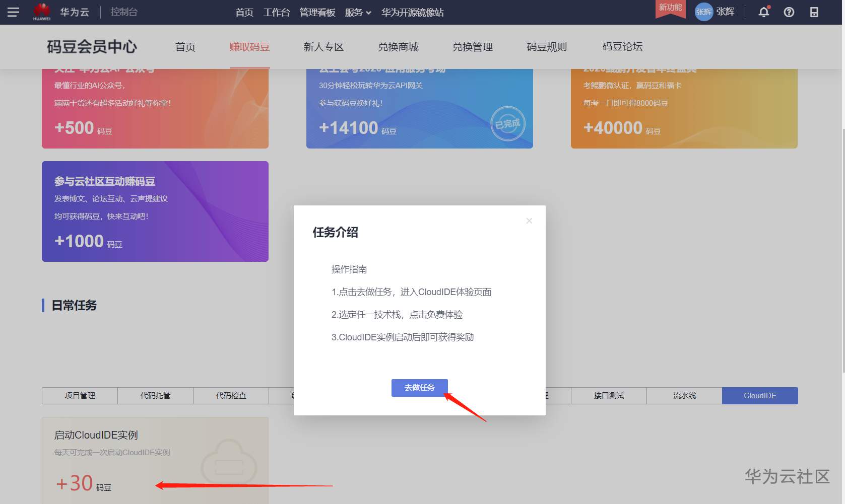Select the CloudIDE task tab
Screen dimensions: 845x504
[x=760, y=396]
